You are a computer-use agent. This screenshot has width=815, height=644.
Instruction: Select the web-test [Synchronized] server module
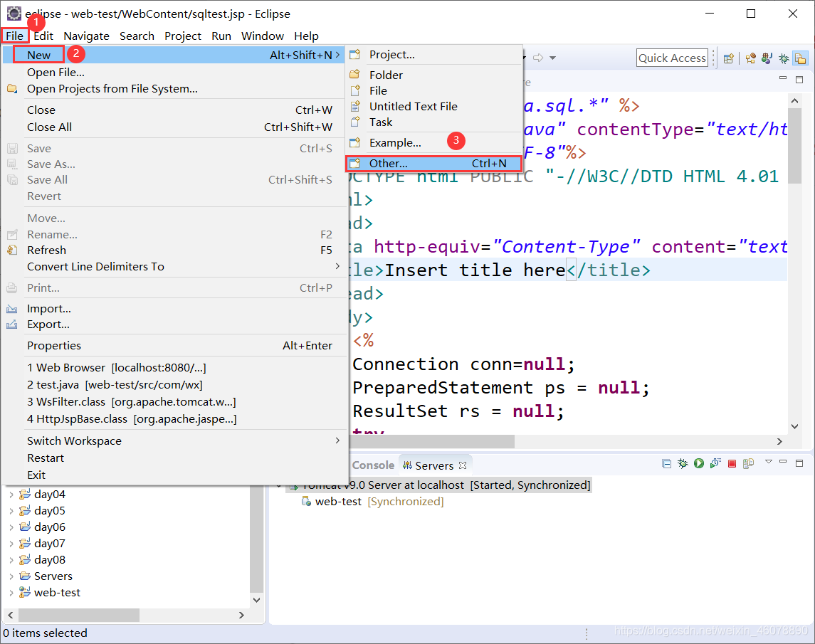click(x=373, y=502)
